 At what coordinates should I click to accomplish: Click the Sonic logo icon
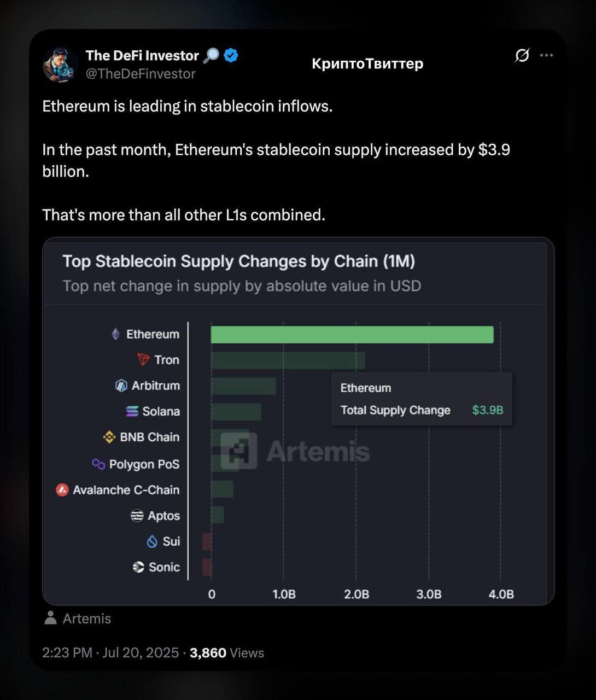coord(138,567)
